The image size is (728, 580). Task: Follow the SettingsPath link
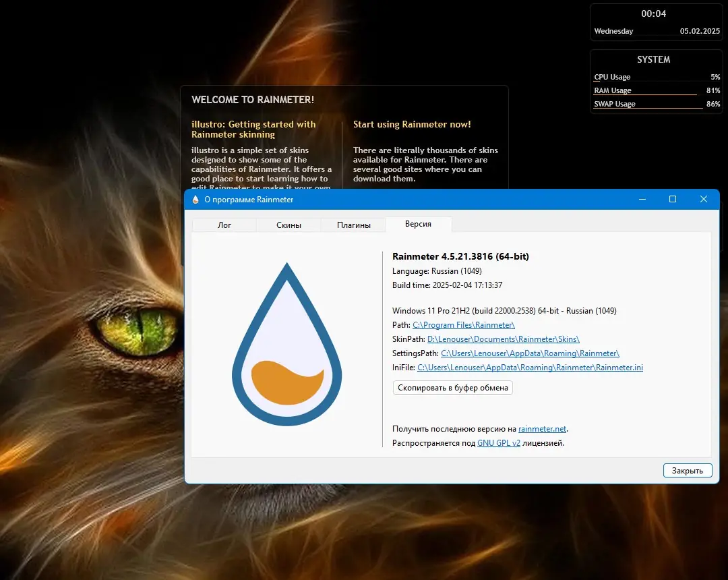pyautogui.click(x=530, y=353)
